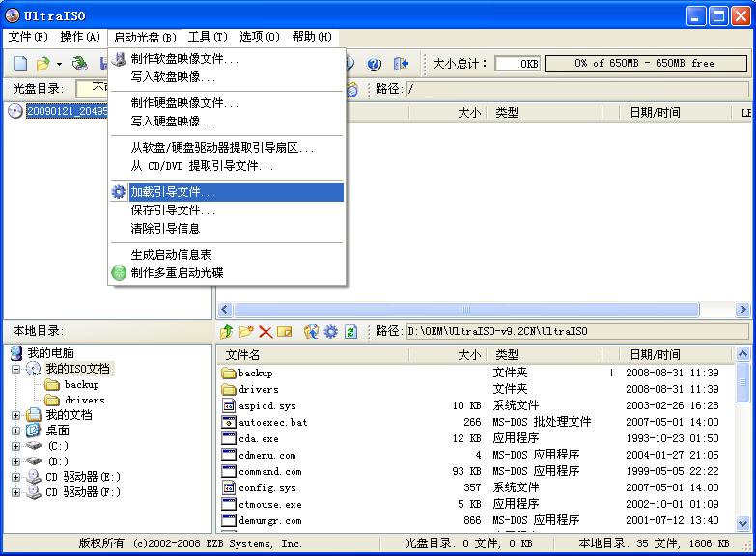756x556 pixels.
Task: Choose 从软盘/硬盘驱动器提取引导扇区... entry
Action: pos(227,148)
